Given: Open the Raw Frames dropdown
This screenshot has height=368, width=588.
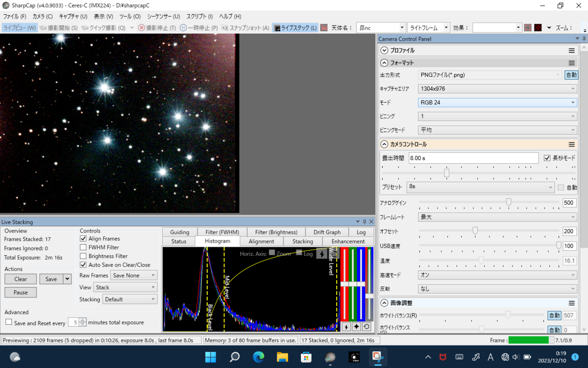Looking at the screenshot, I should [134, 276].
